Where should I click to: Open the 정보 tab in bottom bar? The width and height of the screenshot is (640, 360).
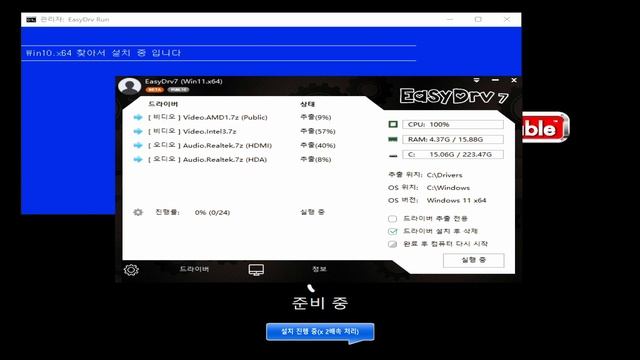click(319, 269)
